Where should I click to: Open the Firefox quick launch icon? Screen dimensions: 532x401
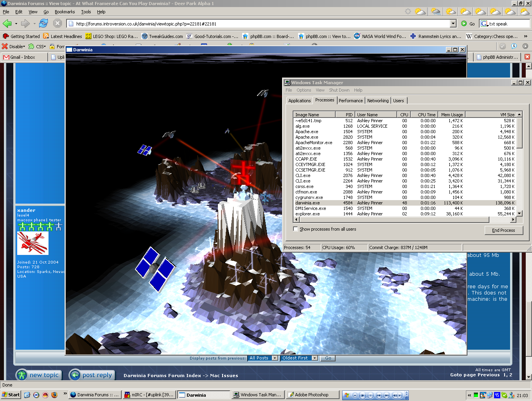[x=54, y=395]
